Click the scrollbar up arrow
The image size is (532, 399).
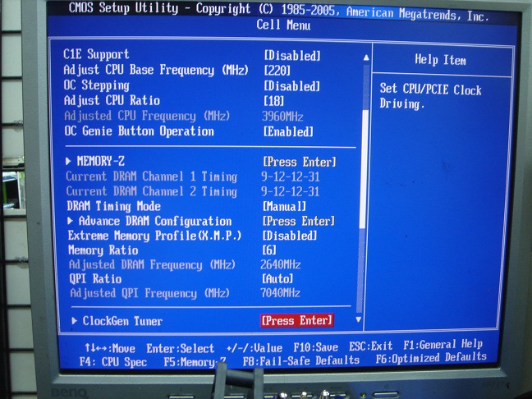(x=366, y=57)
